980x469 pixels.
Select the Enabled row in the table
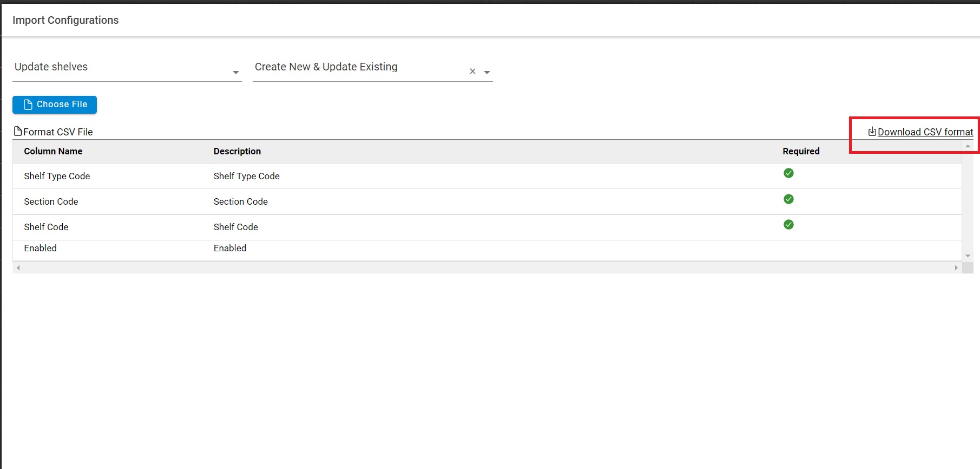41,249
